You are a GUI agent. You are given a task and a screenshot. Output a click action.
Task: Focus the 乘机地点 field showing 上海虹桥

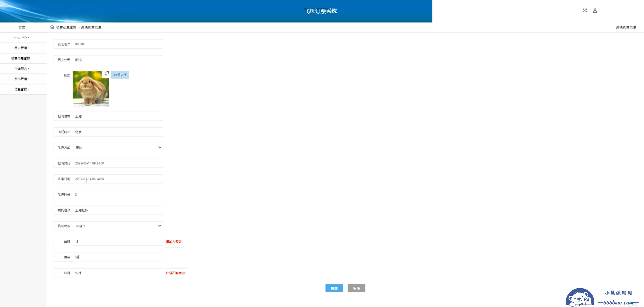coord(118,210)
